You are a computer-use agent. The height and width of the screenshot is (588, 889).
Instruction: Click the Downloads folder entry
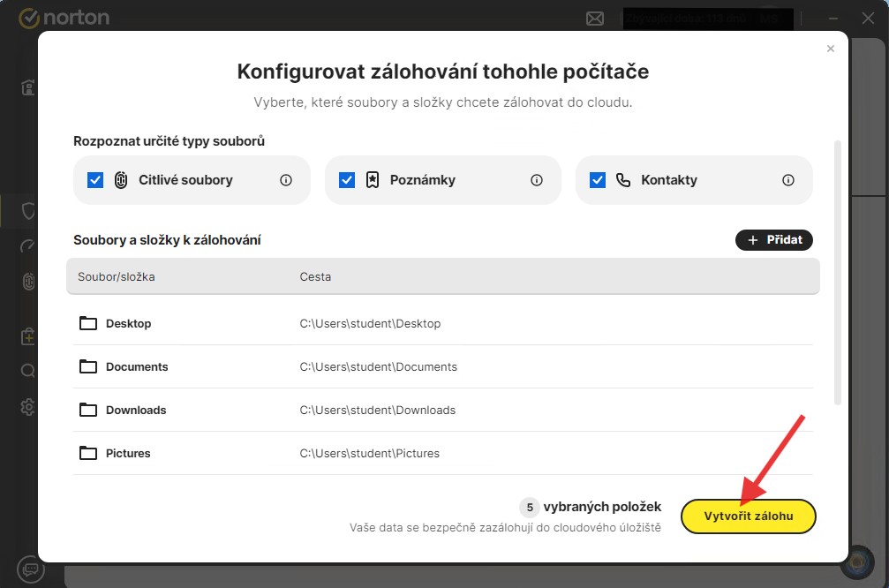(x=136, y=411)
